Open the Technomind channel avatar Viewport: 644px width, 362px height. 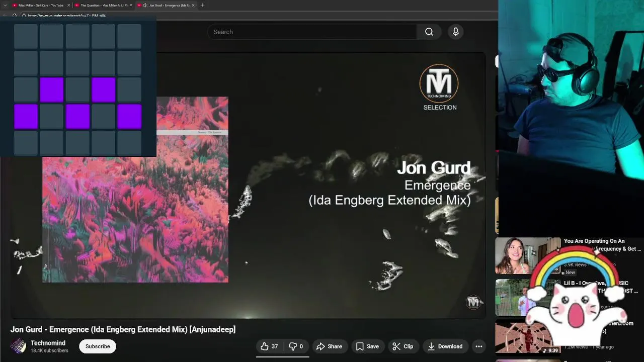coord(19,346)
